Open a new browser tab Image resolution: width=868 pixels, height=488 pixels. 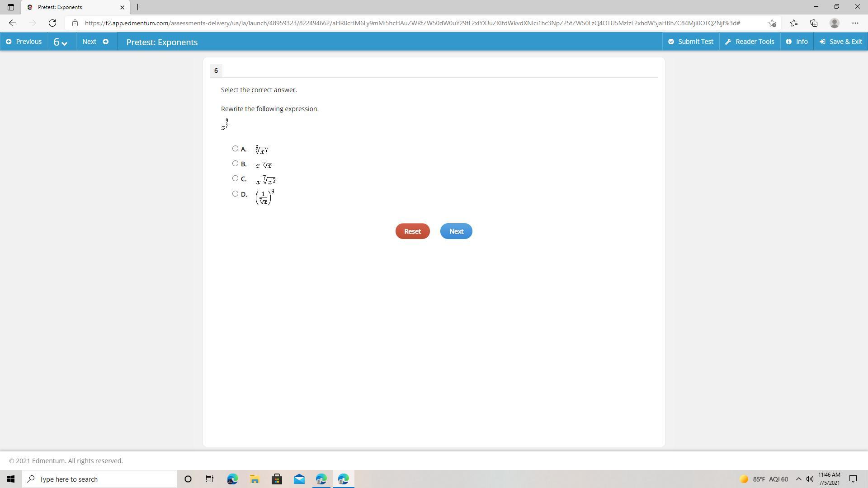138,7
